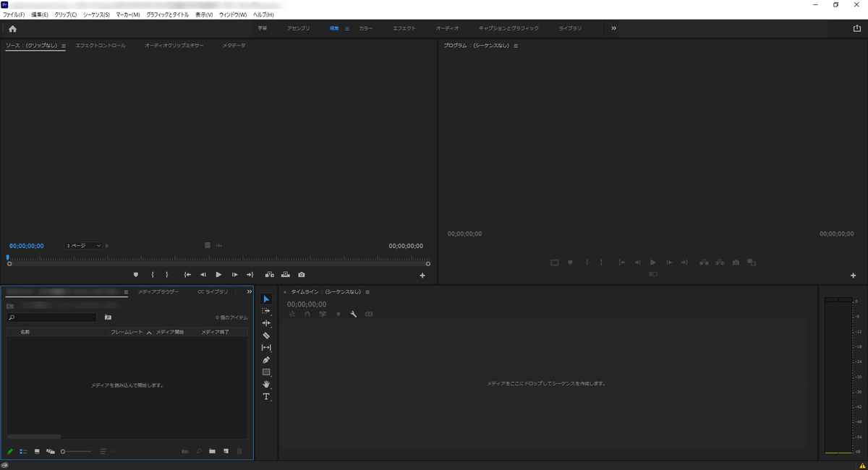
Task: Toggle safe margins in Program monitor
Action: point(555,262)
